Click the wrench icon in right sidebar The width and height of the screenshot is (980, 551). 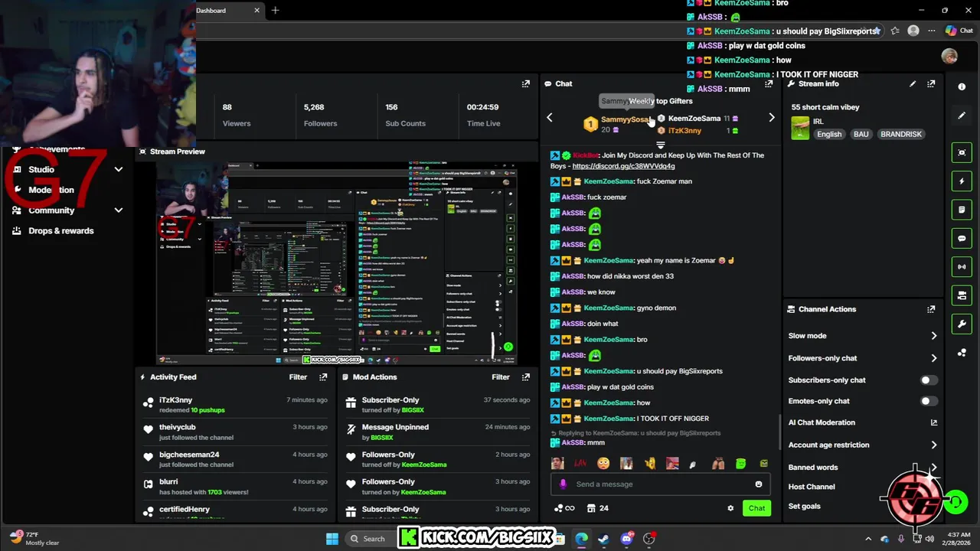(962, 324)
